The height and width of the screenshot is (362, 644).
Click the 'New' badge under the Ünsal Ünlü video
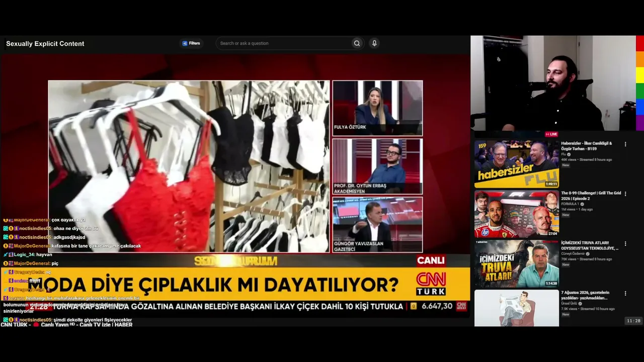coord(566,315)
